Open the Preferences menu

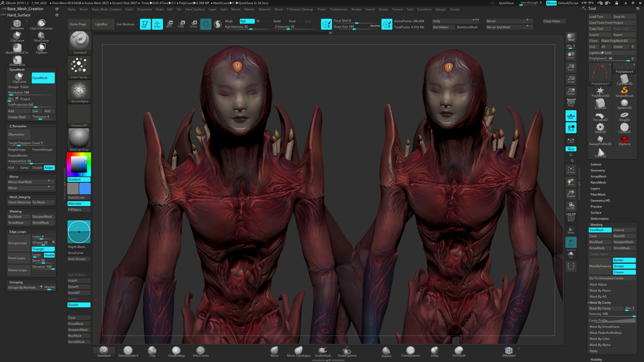click(x=339, y=9)
